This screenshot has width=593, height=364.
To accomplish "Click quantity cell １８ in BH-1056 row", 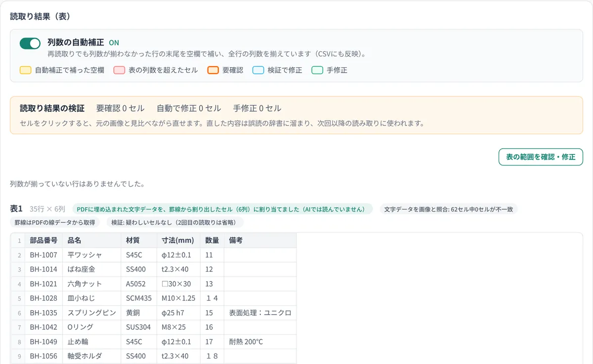I will click(x=212, y=356).
